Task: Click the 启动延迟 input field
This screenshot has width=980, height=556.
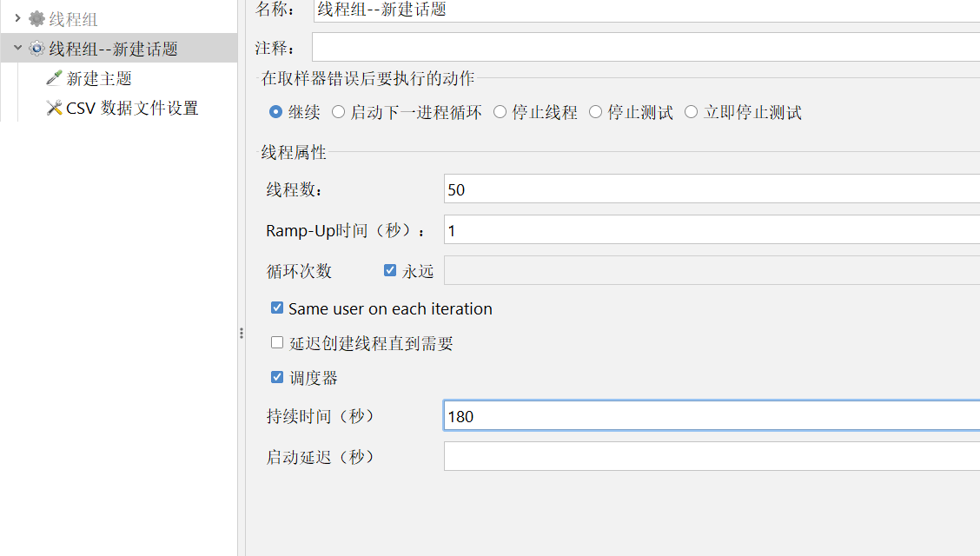Action: point(711,456)
